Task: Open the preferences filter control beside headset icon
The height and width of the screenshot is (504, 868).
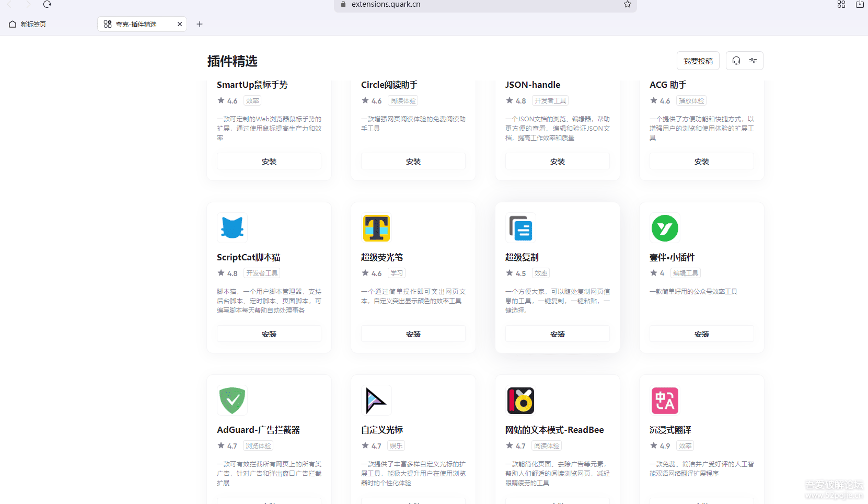Action: [x=753, y=61]
